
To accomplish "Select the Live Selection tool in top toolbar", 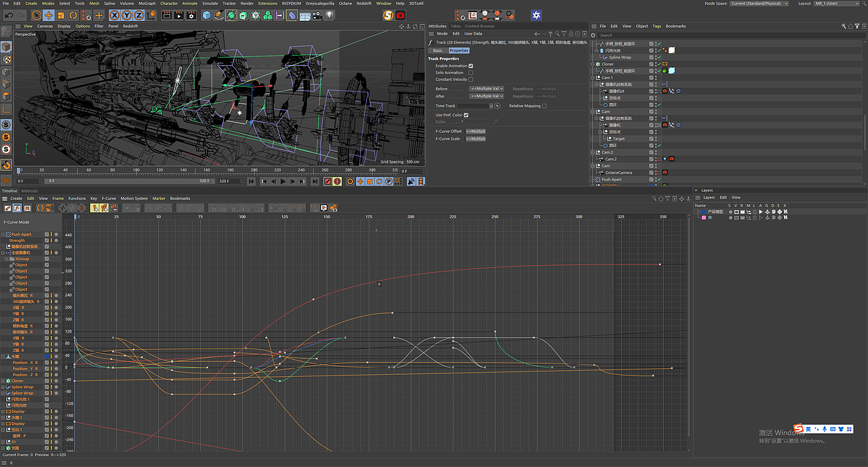I will tap(37, 15).
